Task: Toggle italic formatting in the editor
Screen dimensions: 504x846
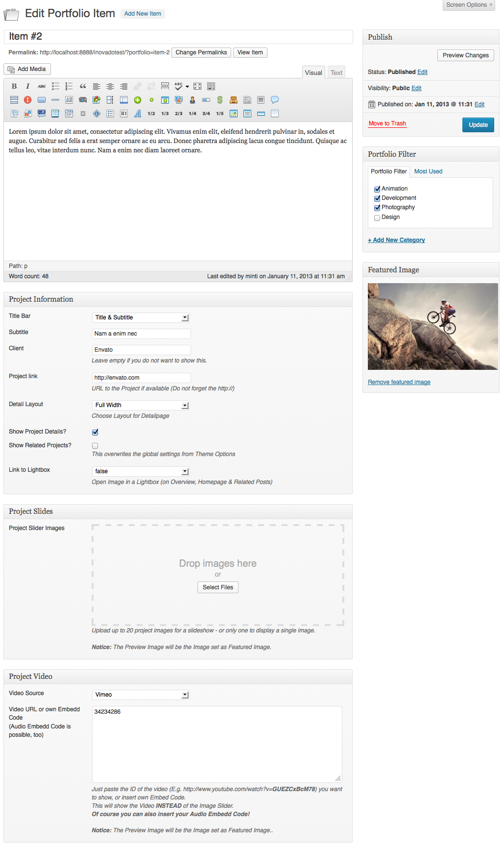Action: [28, 86]
